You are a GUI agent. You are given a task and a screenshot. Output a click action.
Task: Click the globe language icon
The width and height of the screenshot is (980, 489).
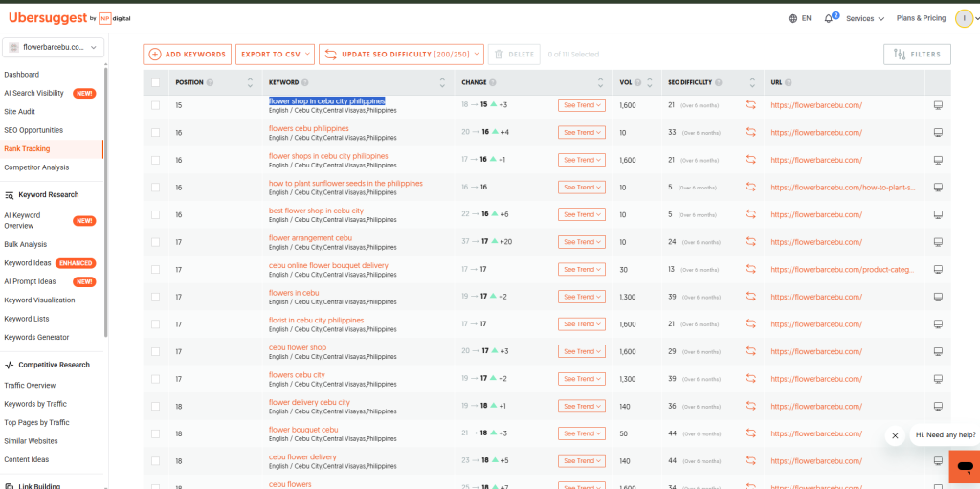pyautogui.click(x=792, y=18)
